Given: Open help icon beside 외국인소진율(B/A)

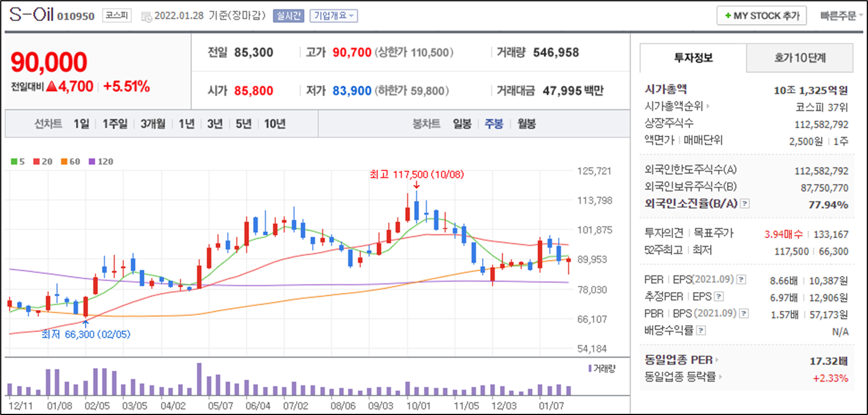Looking at the screenshot, I should click(x=745, y=204).
